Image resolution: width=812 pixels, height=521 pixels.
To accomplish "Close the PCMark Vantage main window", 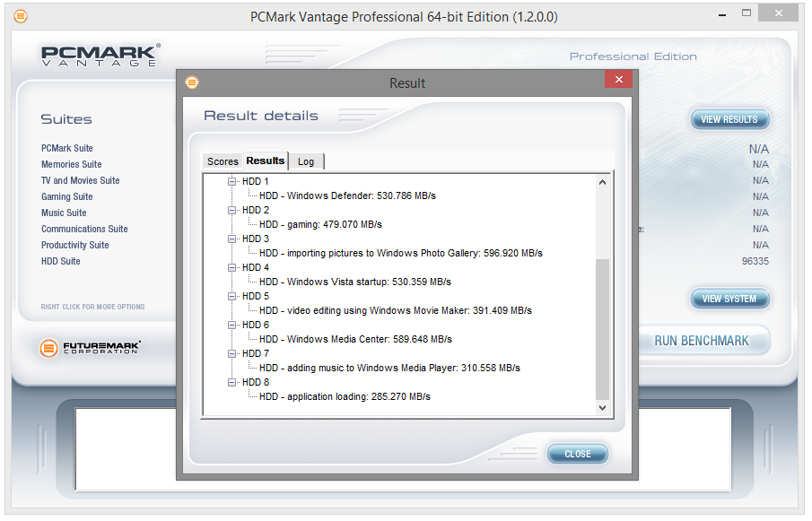I will click(x=778, y=13).
